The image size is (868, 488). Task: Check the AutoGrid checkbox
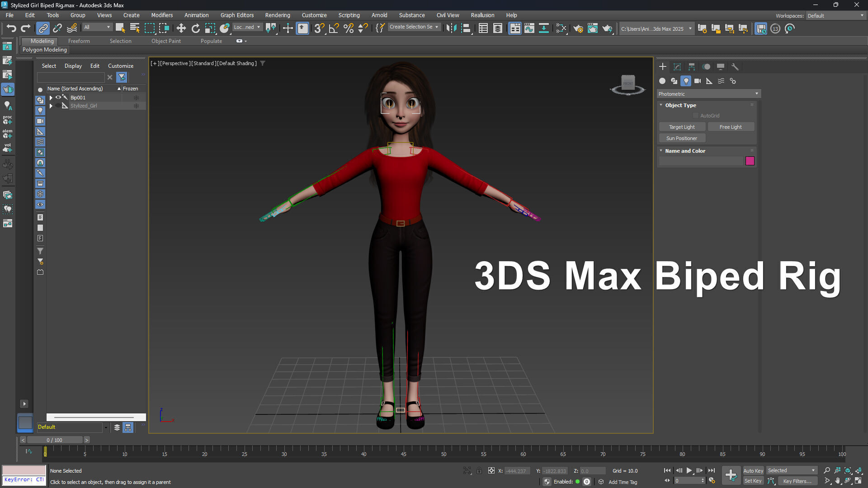[x=695, y=116]
